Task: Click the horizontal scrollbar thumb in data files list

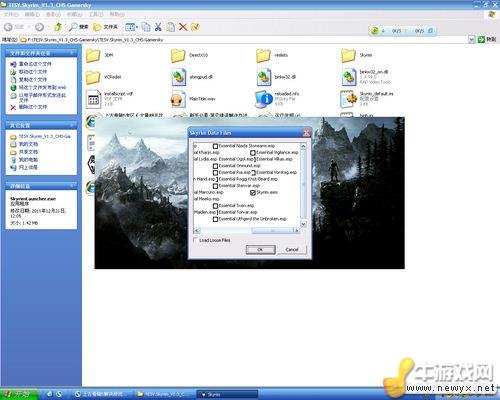Action: (x=272, y=230)
